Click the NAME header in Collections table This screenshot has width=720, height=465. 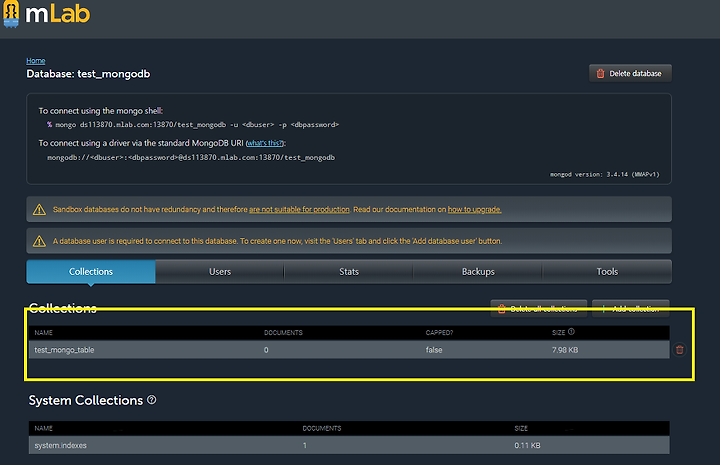(44, 332)
